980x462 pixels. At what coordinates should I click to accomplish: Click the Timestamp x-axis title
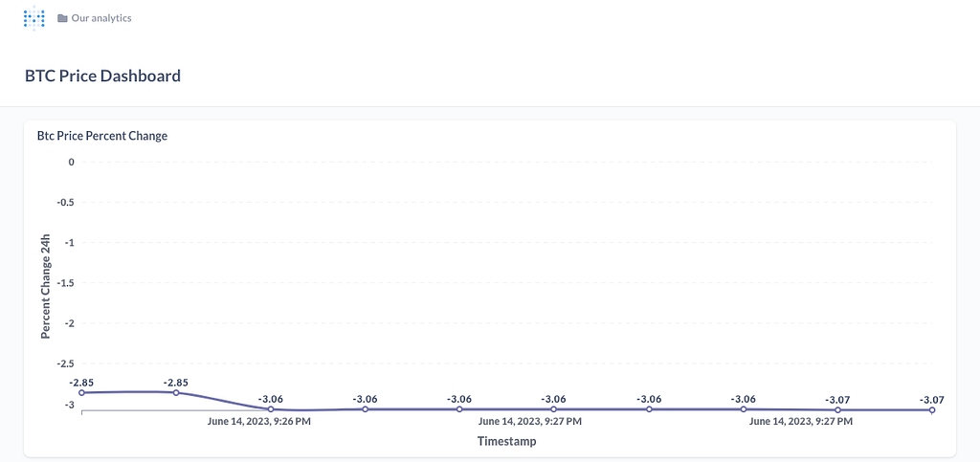tap(507, 441)
